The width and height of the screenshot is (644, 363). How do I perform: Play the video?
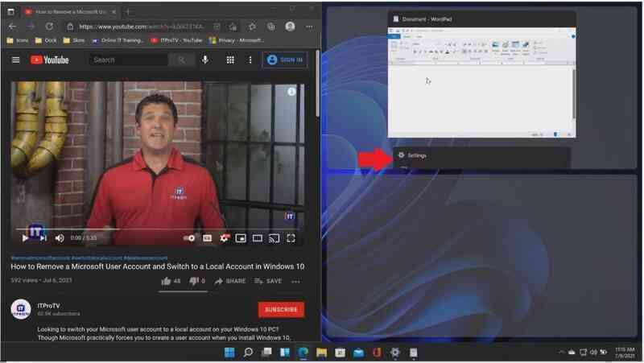point(25,238)
